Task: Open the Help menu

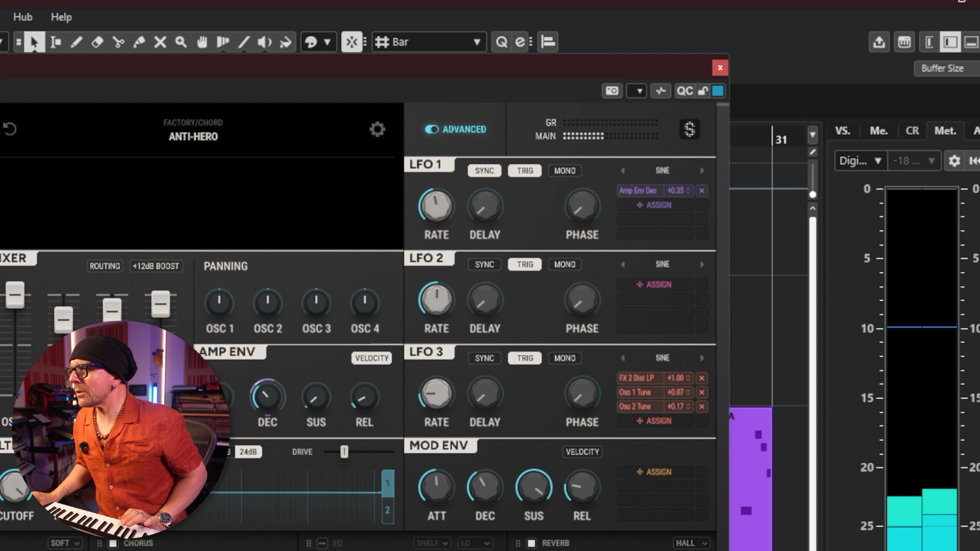Action: [61, 17]
